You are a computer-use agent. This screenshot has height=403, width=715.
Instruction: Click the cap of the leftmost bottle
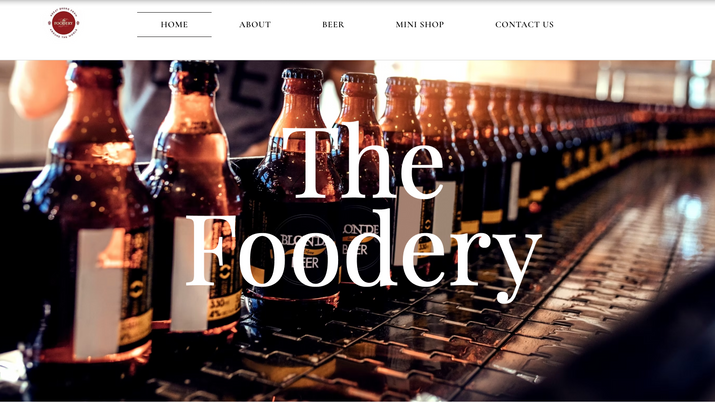pyautogui.click(x=97, y=65)
